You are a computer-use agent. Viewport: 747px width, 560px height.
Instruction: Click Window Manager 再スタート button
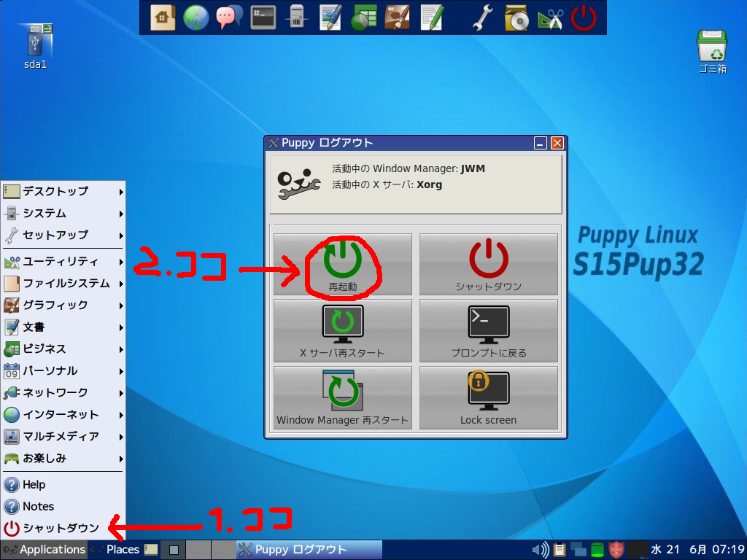pyautogui.click(x=343, y=397)
